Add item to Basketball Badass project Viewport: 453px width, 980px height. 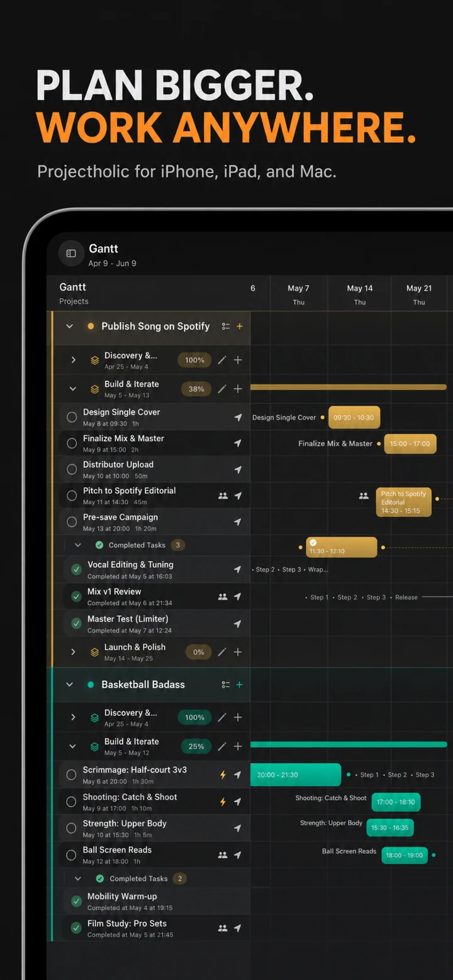pos(240,685)
